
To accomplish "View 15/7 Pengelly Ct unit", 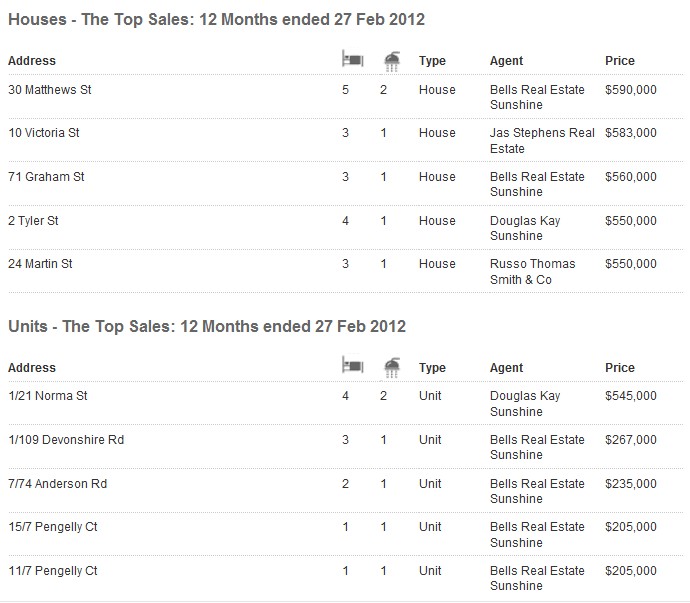I will pos(53,527).
